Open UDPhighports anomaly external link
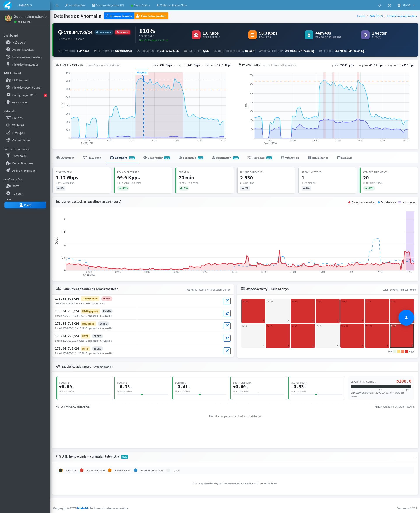The height and width of the screenshot is (513, 420). coord(227,313)
